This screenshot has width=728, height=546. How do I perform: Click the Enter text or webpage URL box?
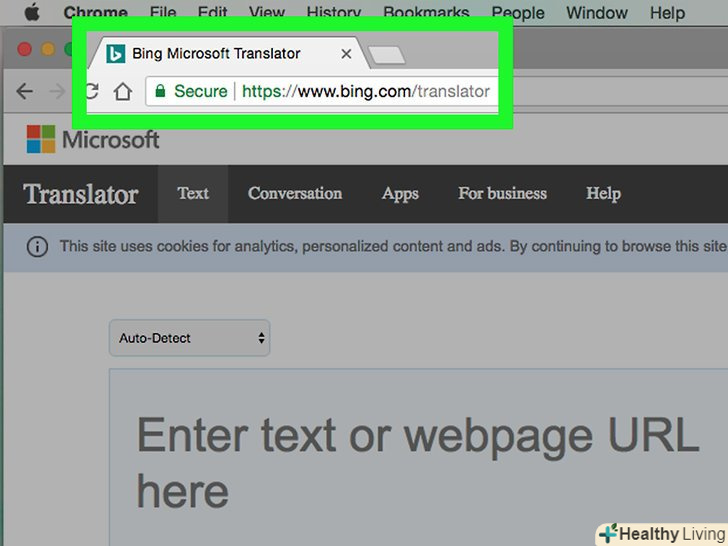(x=418, y=457)
